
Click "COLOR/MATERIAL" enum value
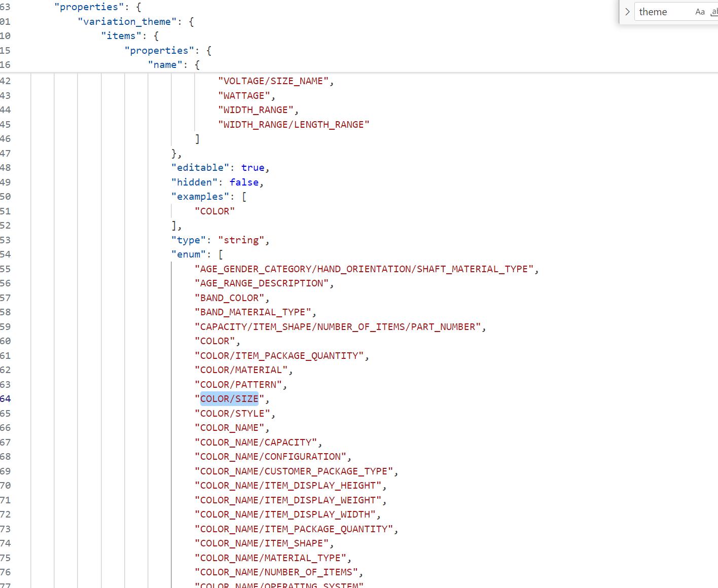(x=241, y=370)
